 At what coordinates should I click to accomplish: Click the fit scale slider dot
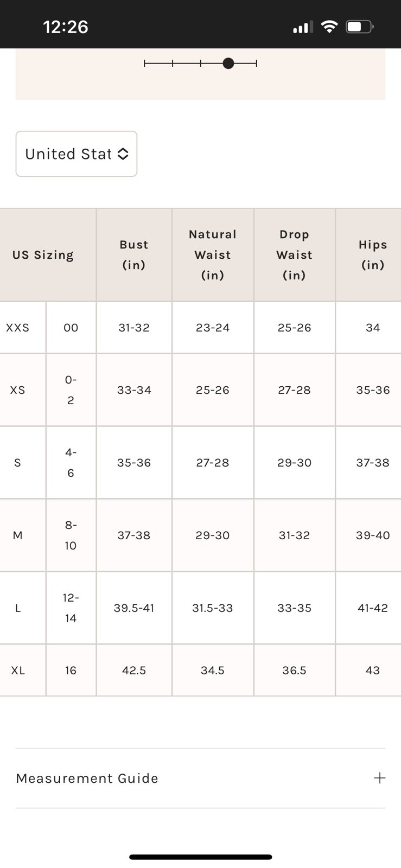coord(228,63)
